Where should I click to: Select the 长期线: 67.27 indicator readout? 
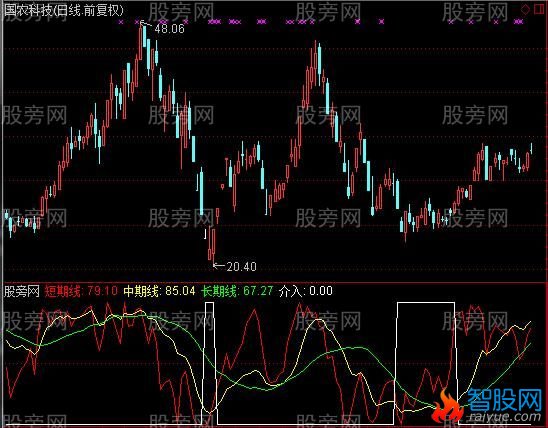pos(237,291)
